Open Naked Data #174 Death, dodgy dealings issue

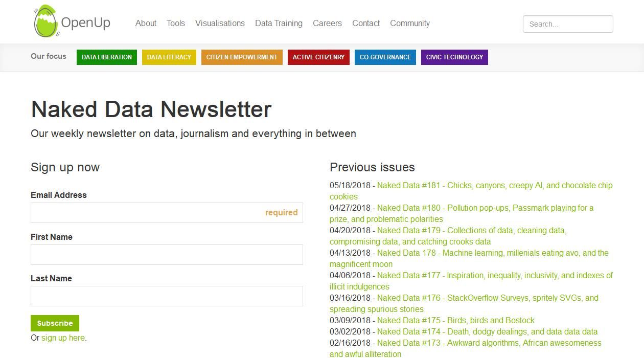tap(488, 332)
